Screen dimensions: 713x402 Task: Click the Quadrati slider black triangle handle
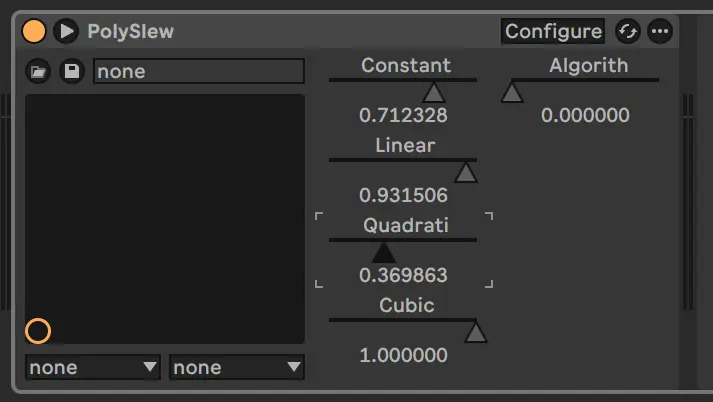[384, 252]
